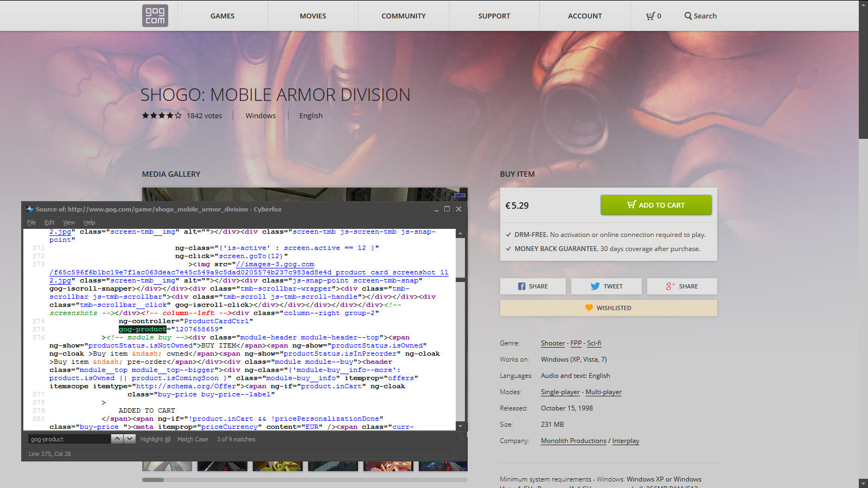Maximize the source viewer window
Viewport: 868px width, 488px height.
tap(447, 209)
